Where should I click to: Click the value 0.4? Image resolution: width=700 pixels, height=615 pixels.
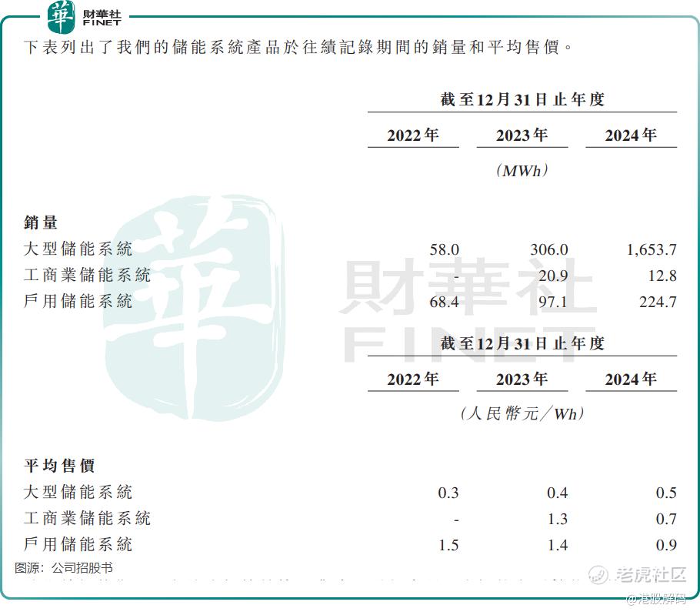point(557,493)
